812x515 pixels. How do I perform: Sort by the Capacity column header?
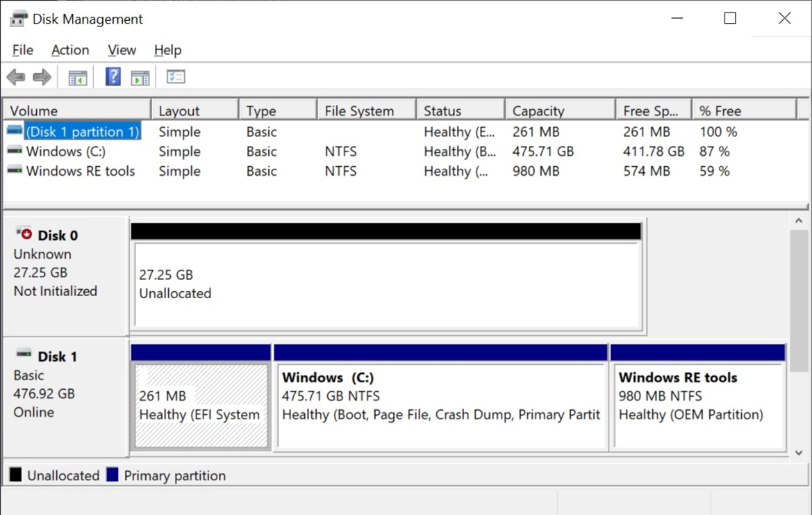tap(561, 111)
